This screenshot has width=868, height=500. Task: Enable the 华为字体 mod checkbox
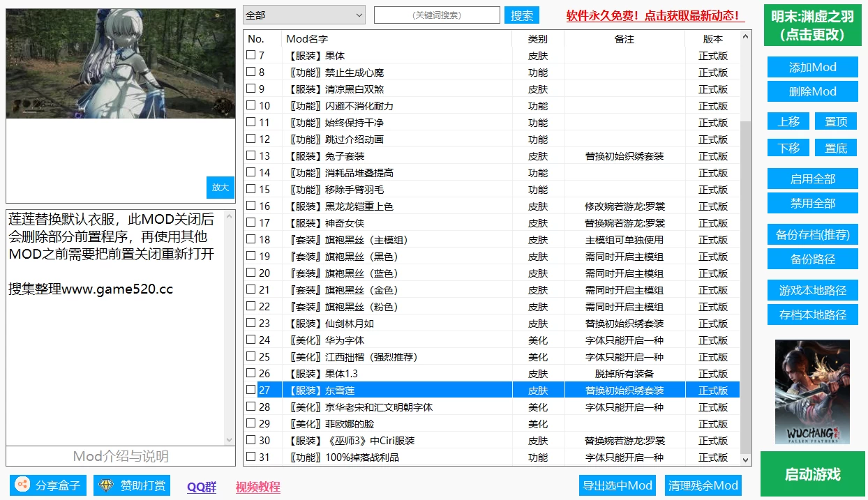tap(250, 340)
